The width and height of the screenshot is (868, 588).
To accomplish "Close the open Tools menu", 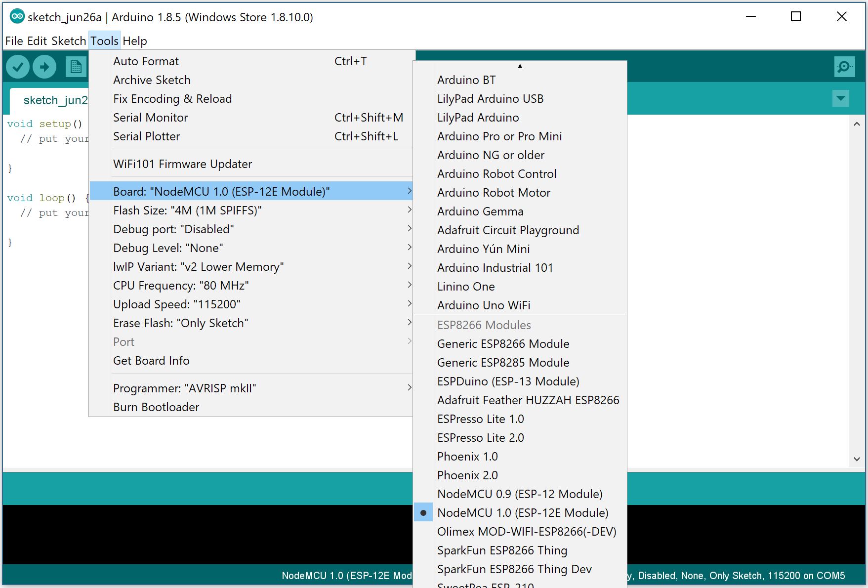I will pos(104,41).
